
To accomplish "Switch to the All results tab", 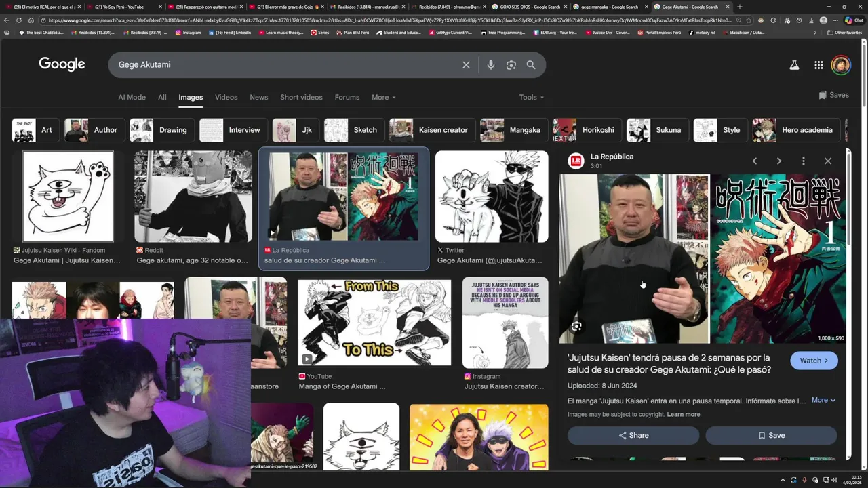I will (x=162, y=97).
